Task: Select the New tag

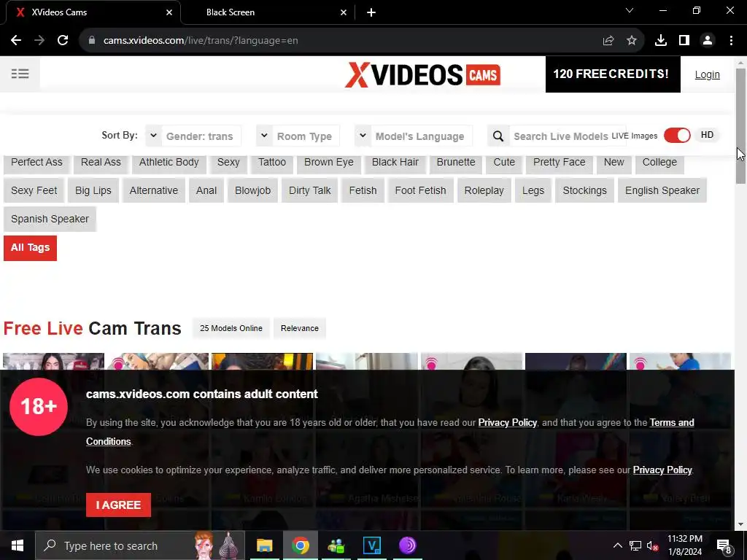Action: (x=614, y=163)
